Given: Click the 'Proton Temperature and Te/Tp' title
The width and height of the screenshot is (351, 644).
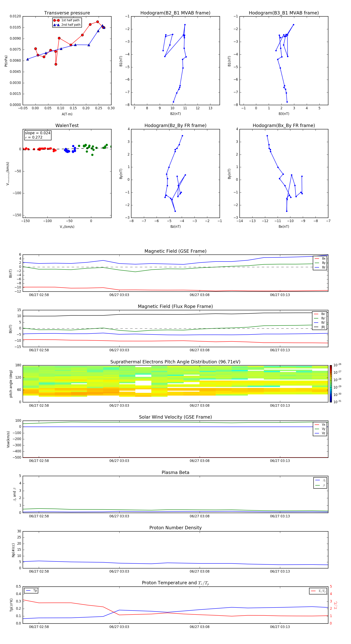Looking at the screenshot, I should click(175, 583).
